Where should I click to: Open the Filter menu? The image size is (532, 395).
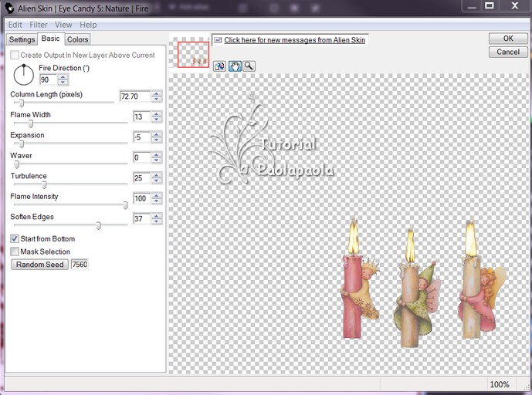[39, 25]
